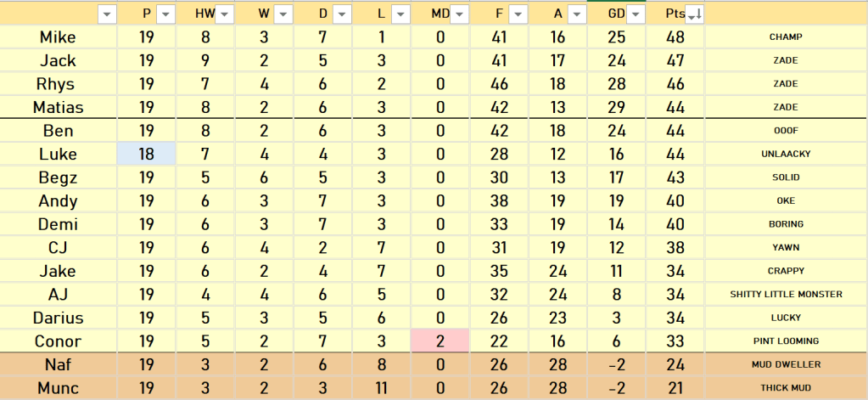The width and height of the screenshot is (868, 400).
Task: Select the pink highlighted MD cell for Conor
Action: [x=440, y=341]
